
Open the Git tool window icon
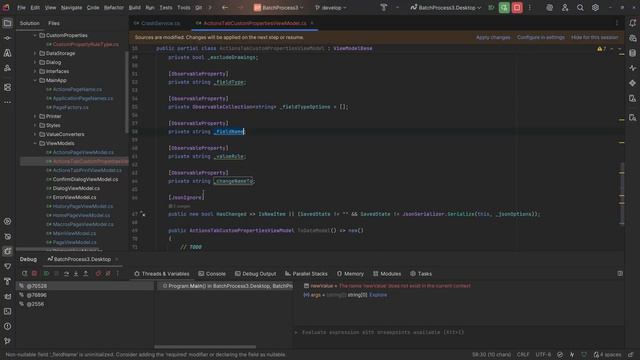click(x=7, y=341)
